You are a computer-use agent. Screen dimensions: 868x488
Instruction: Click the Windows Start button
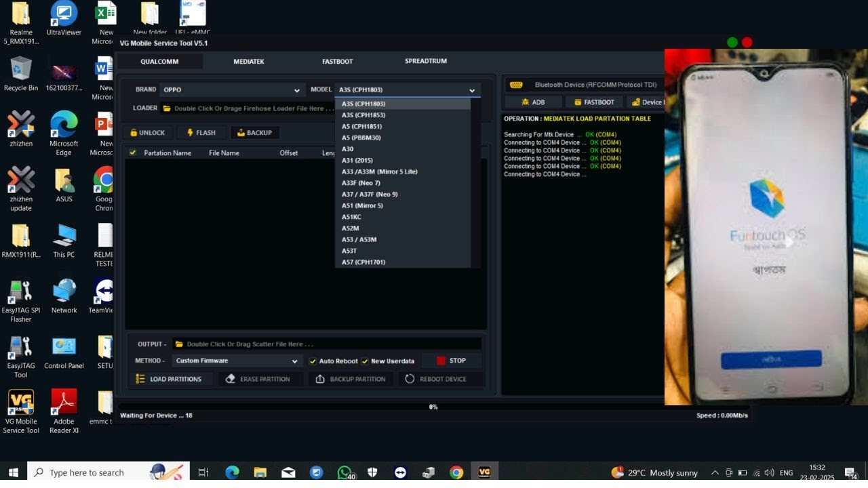tap(13, 472)
